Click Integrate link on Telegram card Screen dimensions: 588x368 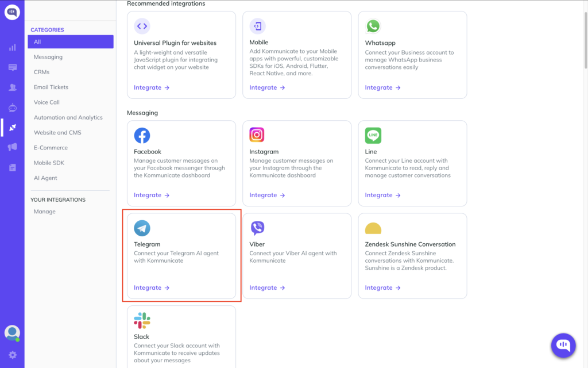click(x=152, y=287)
